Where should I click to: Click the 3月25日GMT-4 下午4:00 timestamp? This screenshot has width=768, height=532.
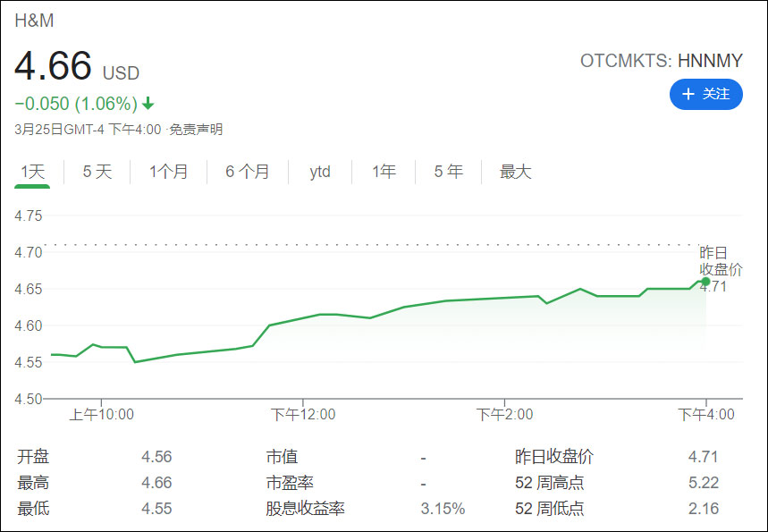point(88,130)
